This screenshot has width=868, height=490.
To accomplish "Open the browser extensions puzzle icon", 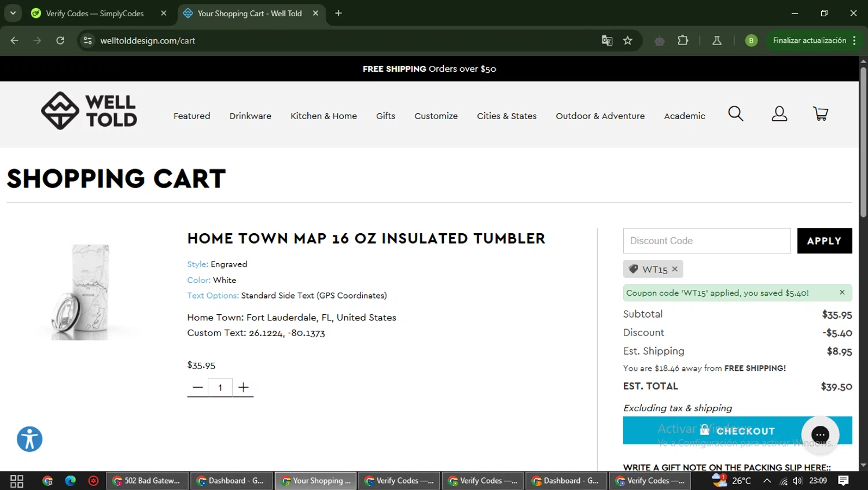I will [x=683, y=40].
